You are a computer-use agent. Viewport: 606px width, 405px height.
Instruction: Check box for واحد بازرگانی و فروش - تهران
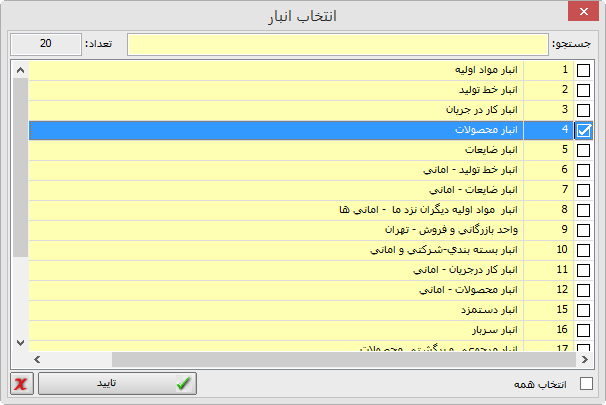pyautogui.click(x=583, y=231)
